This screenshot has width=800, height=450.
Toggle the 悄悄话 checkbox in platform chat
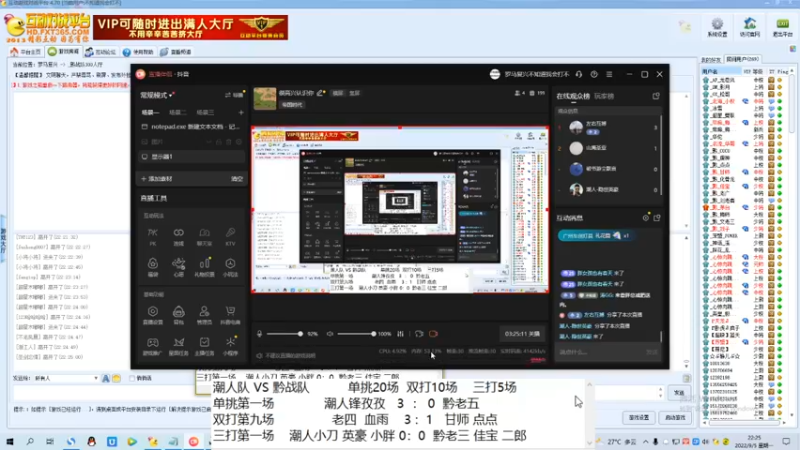[x=132, y=378]
